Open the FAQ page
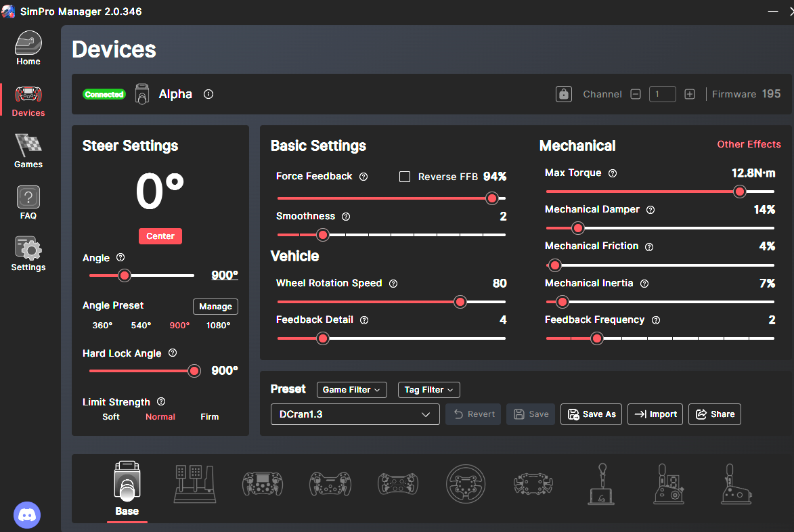This screenshot has width=794, height=532. point(28,202)
